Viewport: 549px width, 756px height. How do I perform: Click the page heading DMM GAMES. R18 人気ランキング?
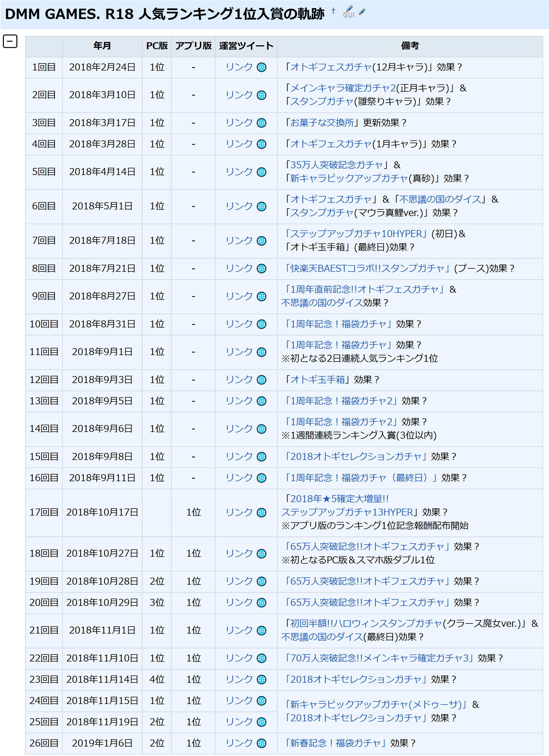tap(164, 14)
